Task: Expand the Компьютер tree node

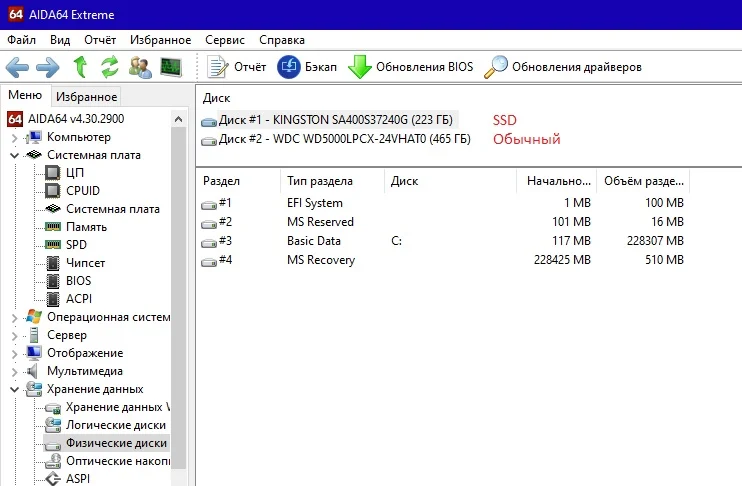Action: [x=14, y=137]
